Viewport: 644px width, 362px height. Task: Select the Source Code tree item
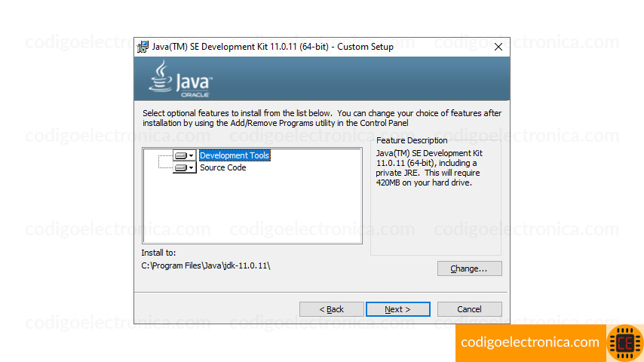pyautogui.click(x=223, y=167)
